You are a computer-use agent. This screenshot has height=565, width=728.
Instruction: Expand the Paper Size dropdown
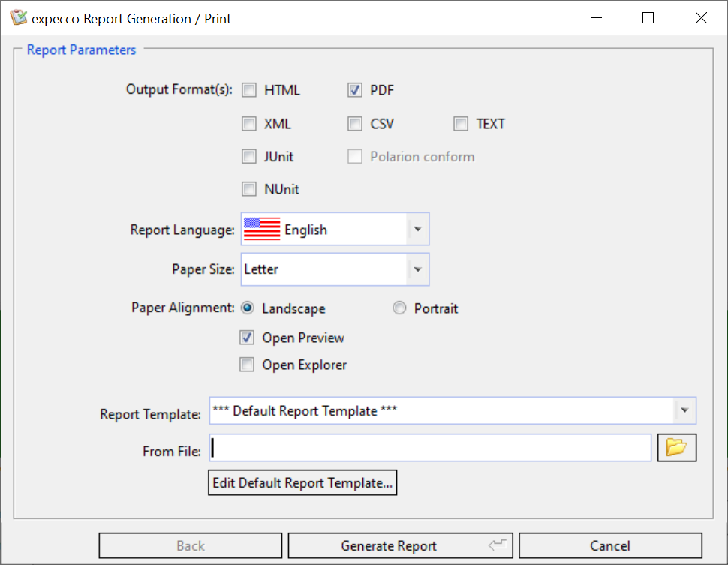417,269
